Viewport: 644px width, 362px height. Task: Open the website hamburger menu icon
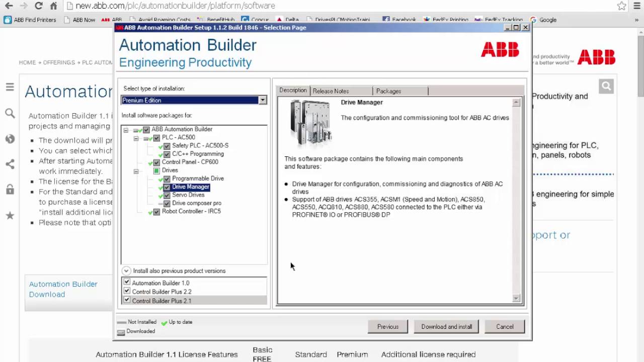(10, 87)
